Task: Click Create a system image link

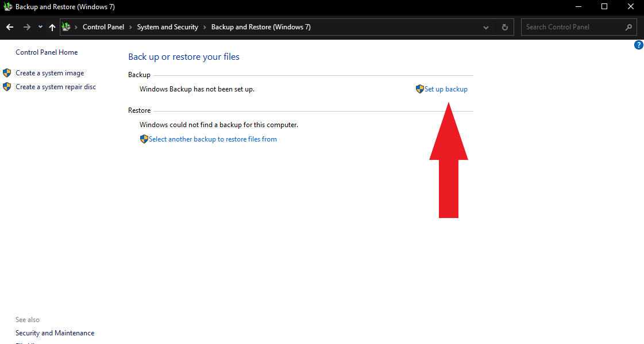Action: coord(50,73)
